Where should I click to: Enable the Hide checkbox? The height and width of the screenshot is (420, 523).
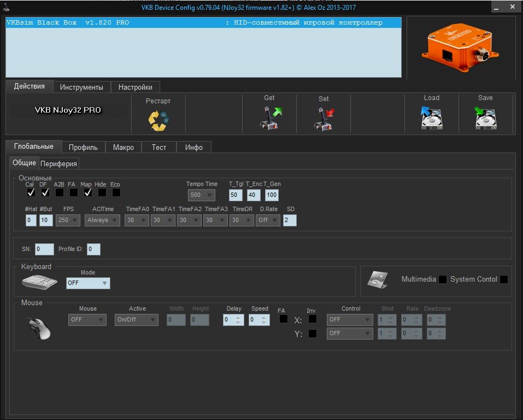click(102, 192)
